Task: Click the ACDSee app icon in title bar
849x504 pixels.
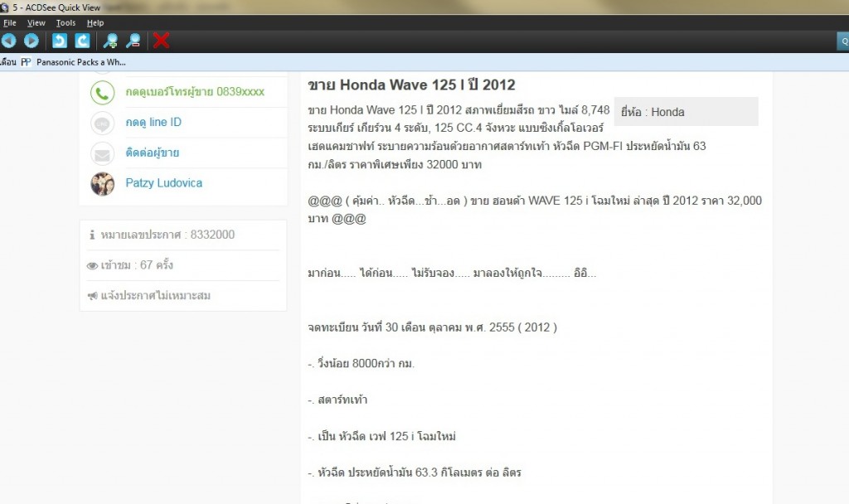Action: pos(4,7)
